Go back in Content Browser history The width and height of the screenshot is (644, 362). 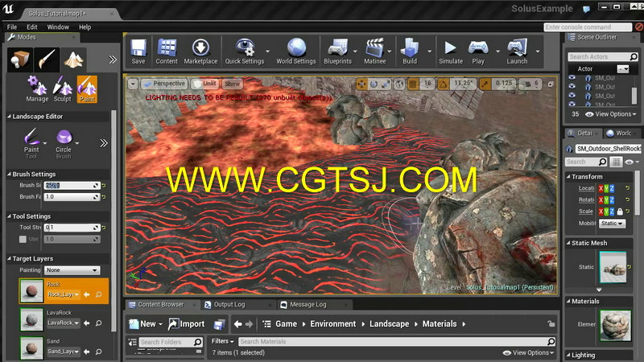pos(237,324)
